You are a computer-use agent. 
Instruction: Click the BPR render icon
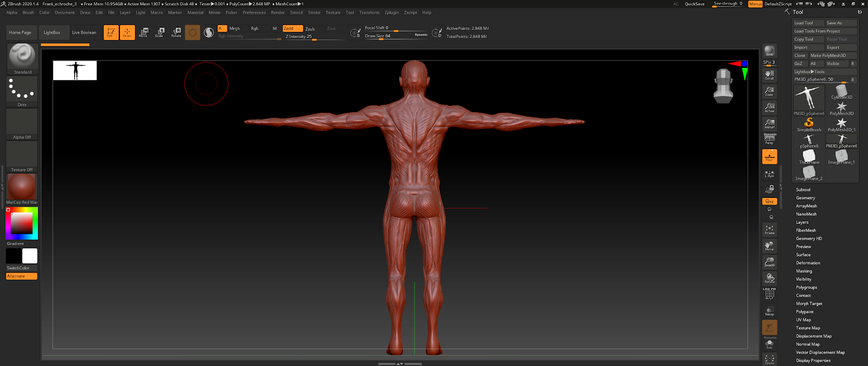769,51
